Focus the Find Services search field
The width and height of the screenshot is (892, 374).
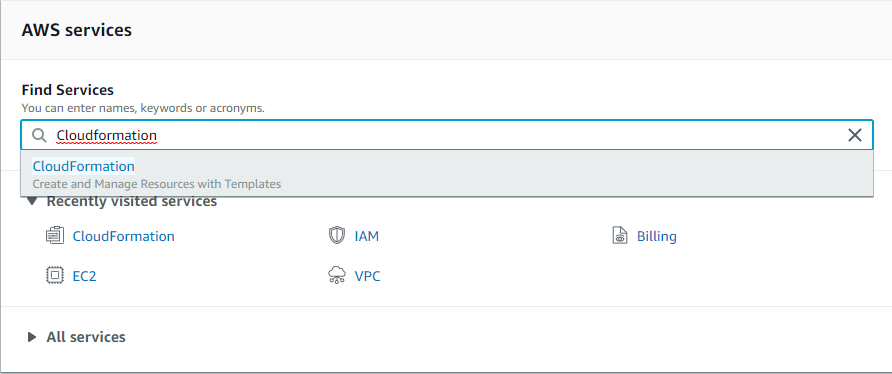point(447,135)
